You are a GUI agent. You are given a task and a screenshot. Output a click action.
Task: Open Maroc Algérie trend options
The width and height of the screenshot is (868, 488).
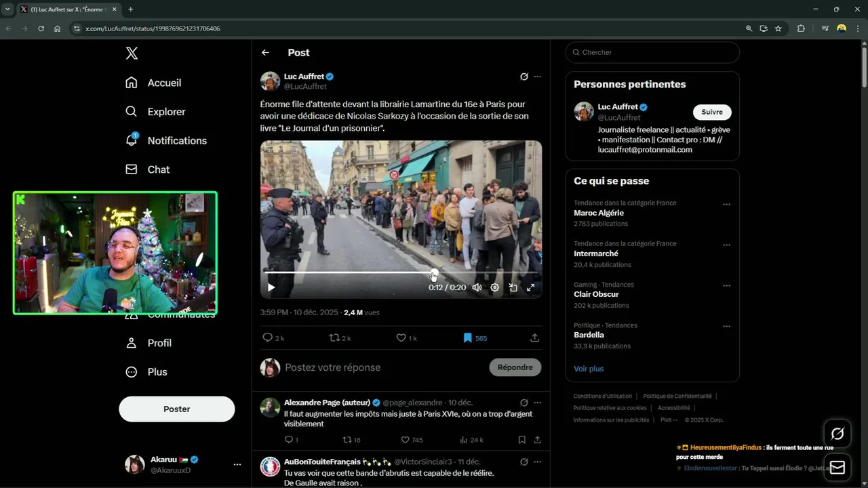point(726,204)
